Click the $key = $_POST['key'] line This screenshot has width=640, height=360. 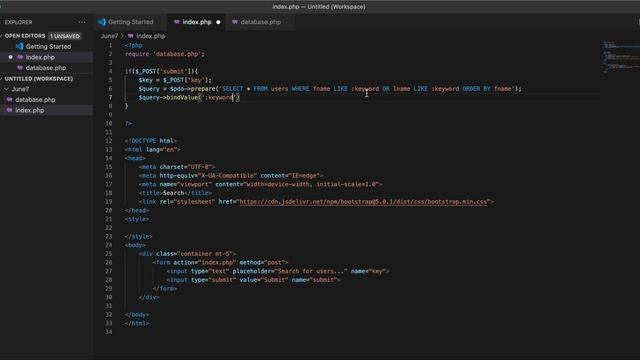[175, 80]
